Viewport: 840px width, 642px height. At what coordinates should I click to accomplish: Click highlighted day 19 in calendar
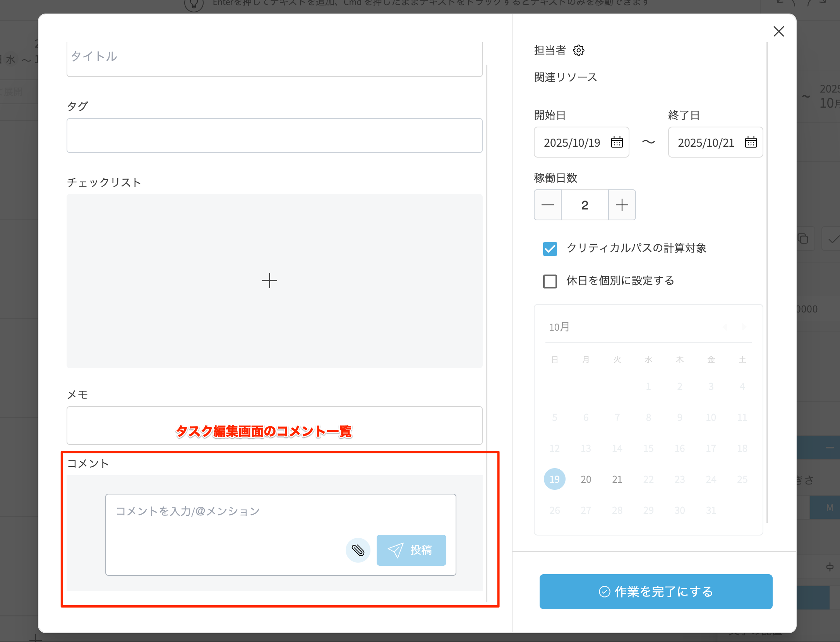coord(554,479)
